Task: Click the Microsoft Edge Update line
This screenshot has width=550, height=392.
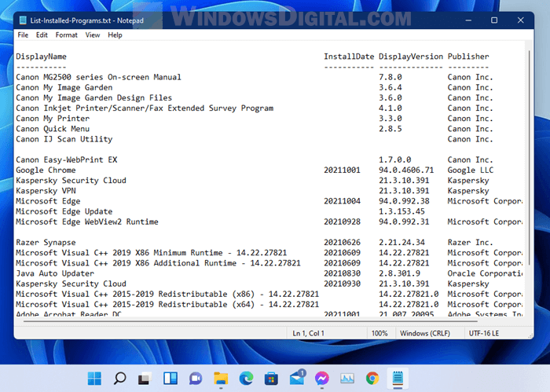Action: pos(64,211)
